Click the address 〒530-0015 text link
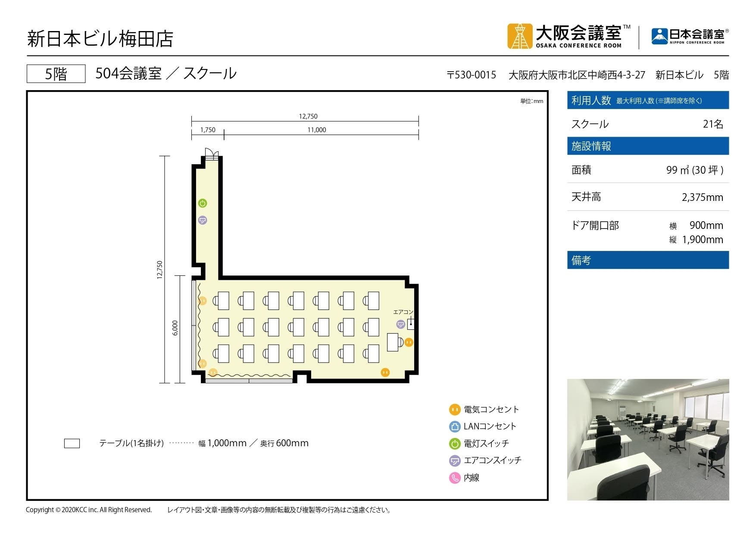756x535 pixels. (472, 74)
